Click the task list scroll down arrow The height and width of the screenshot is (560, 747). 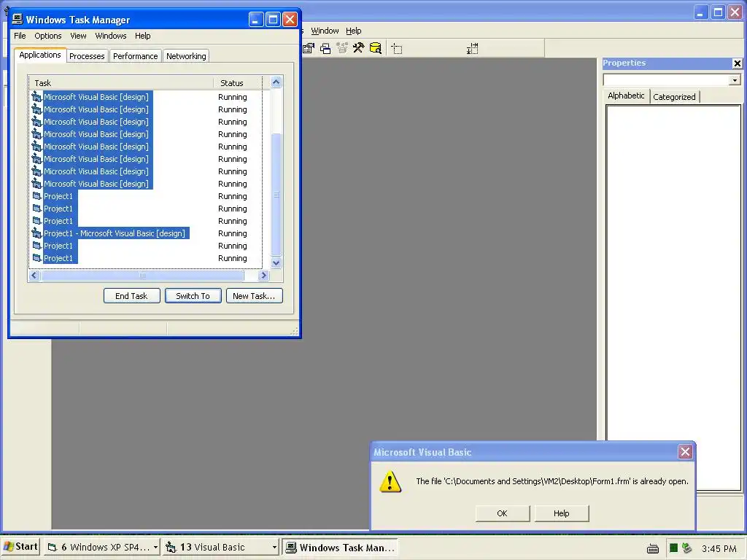276,262
